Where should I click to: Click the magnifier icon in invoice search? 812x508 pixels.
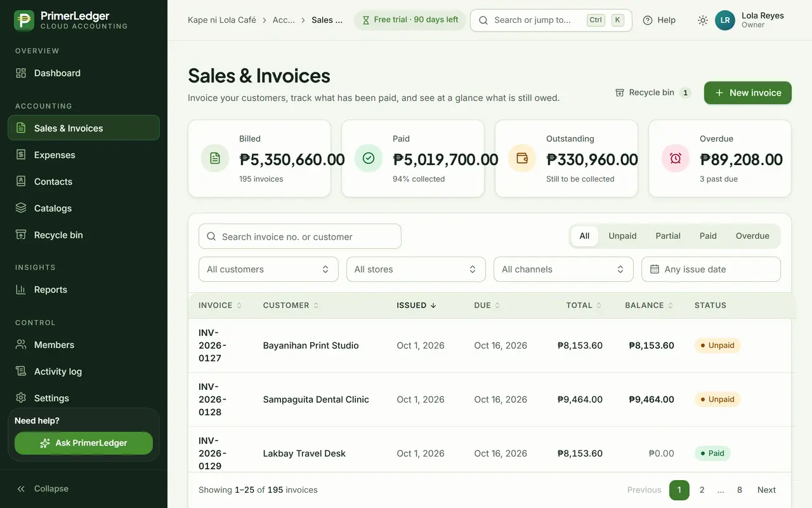point(212,237)
